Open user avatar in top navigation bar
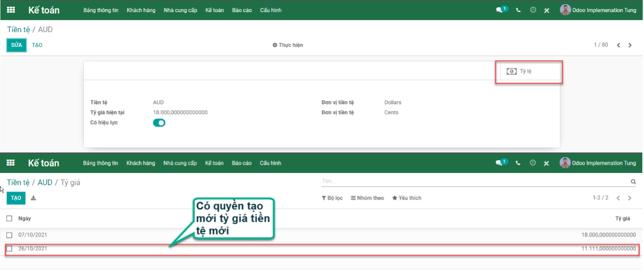Image resolution: width=644 pixels, height=277 pixels. pos(566,10)
